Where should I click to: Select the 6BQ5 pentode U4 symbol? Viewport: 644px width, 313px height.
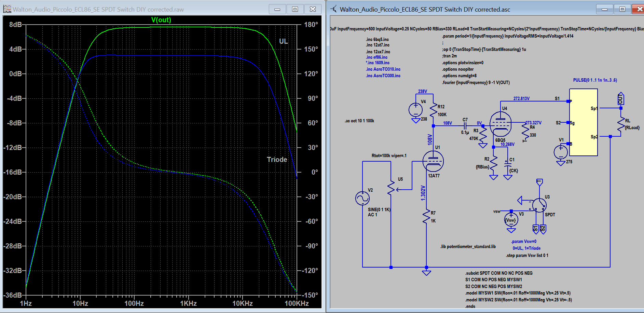point(501,124)
